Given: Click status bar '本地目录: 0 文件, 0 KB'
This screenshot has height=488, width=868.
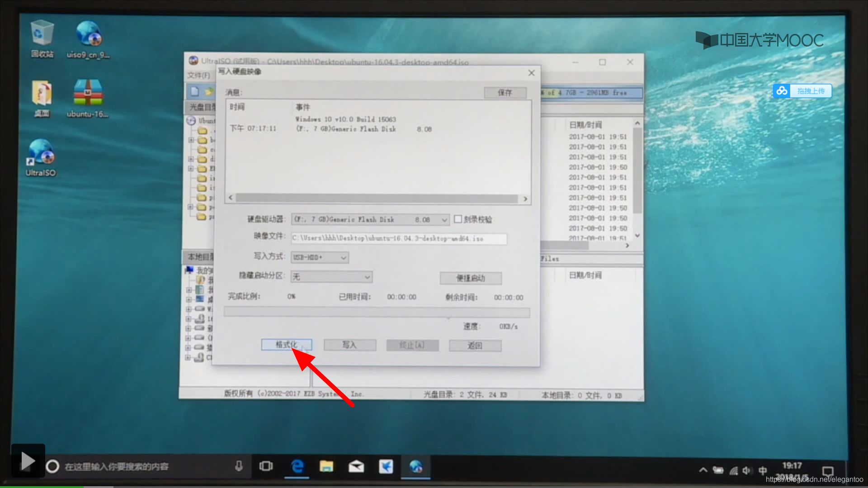Looking at the screenshot, I should [x=582, y=396].
